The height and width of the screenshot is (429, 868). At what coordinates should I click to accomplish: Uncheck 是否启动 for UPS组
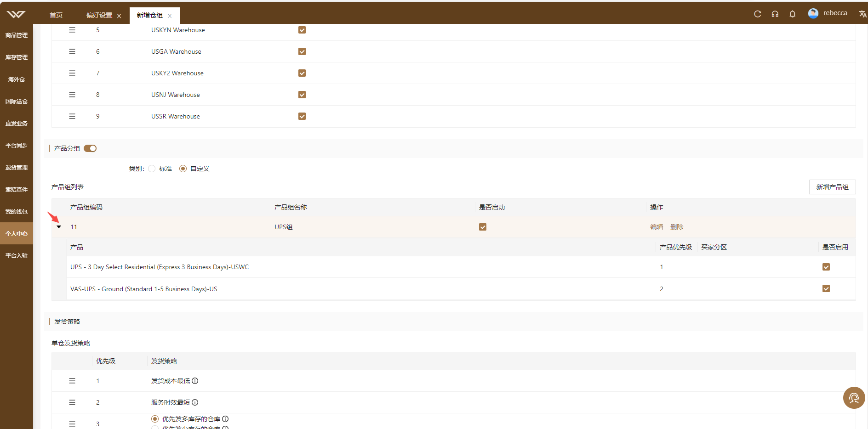click(483, 227)
